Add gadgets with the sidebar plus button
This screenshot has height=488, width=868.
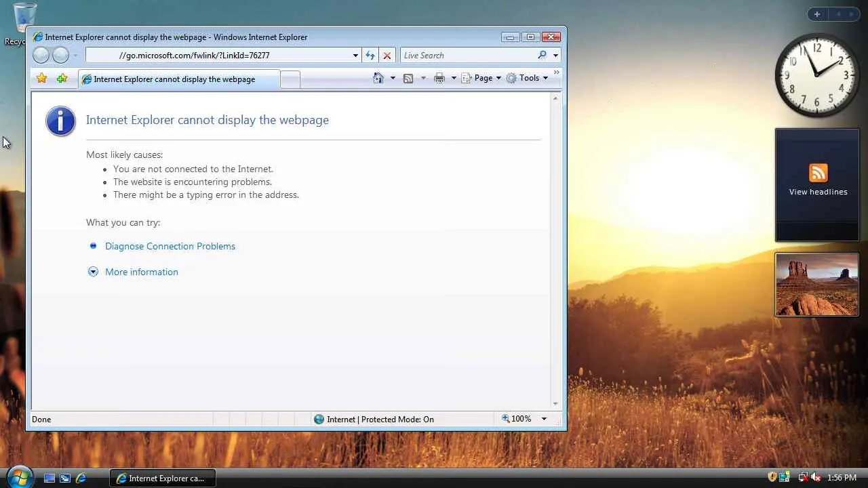817,14
